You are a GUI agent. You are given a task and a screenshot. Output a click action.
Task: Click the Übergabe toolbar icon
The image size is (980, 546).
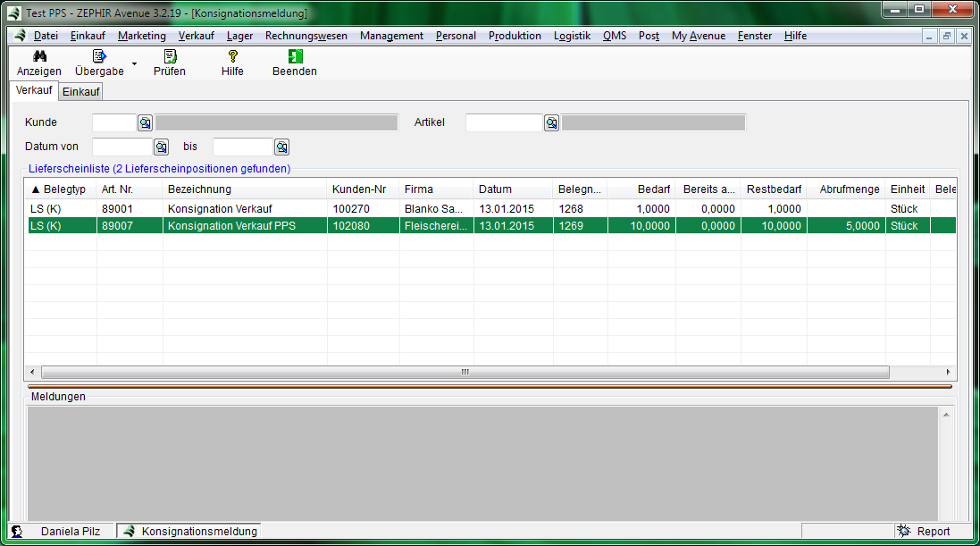point(99,56)
